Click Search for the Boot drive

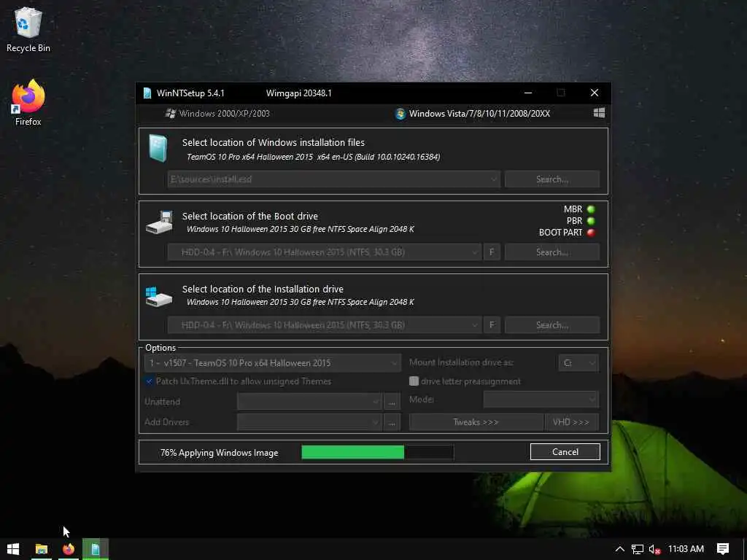(x=552, y=252)
